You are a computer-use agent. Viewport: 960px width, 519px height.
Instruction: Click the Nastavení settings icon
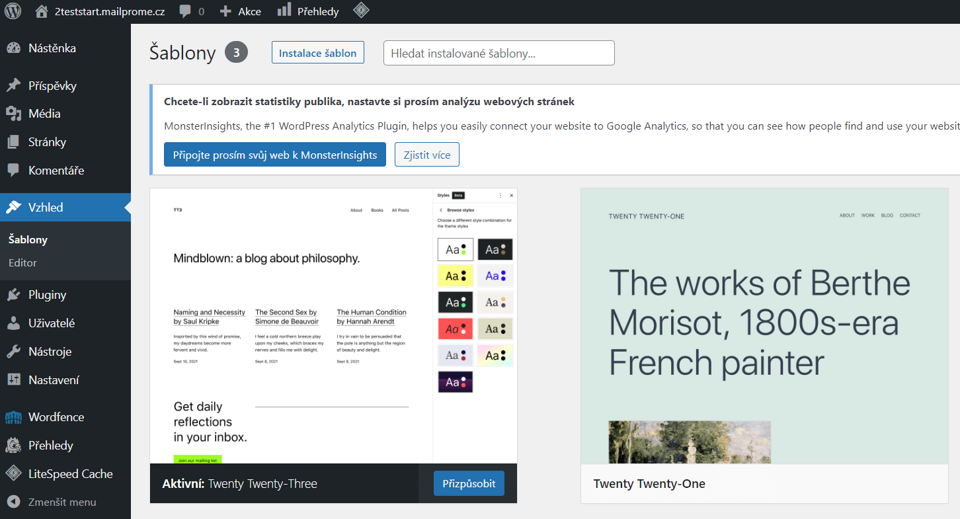click(13, 379)
